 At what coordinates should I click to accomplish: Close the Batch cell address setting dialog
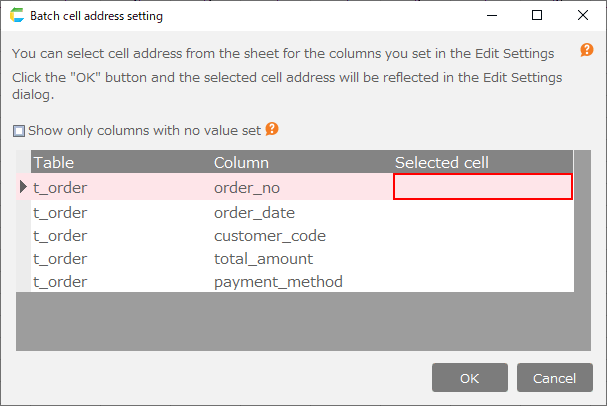584,16
